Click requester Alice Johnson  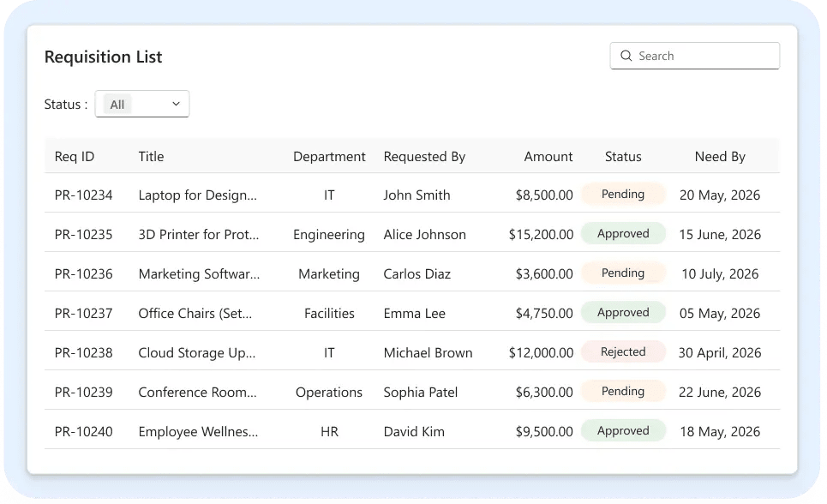pyautogui.click(x=424, y=234)
